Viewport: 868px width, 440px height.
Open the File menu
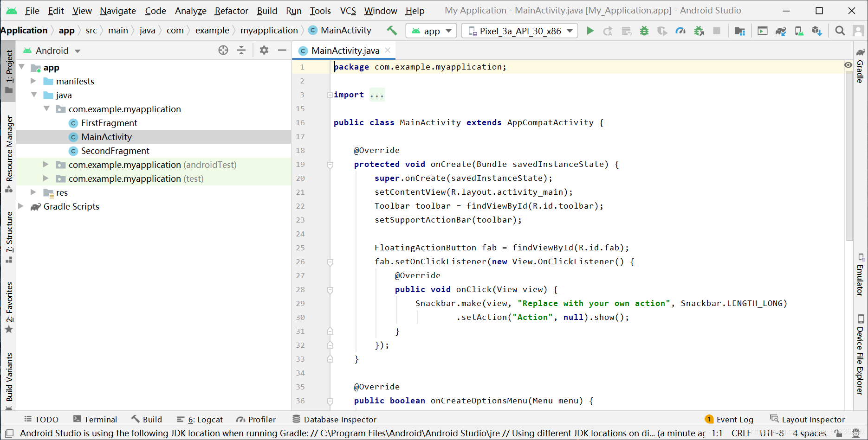(x=32, y=10)
